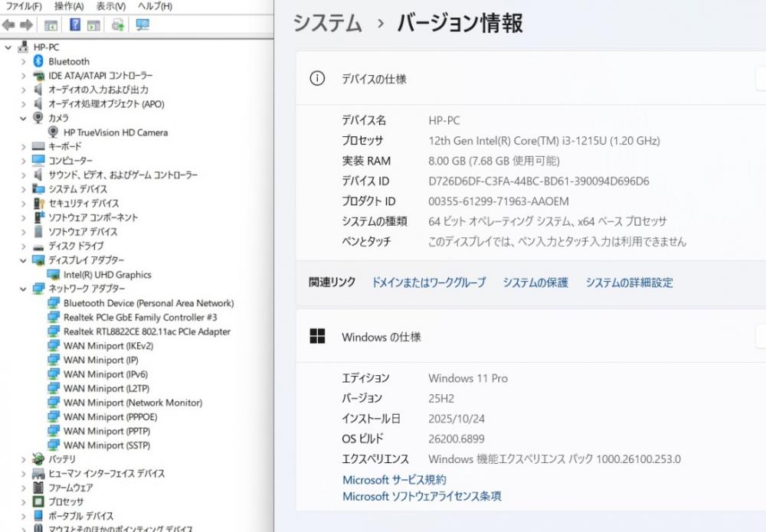The height and width of the screenshot is (532, 766).
Task: Open the system protection (システムの保護) link
Action: pos(535,282)
